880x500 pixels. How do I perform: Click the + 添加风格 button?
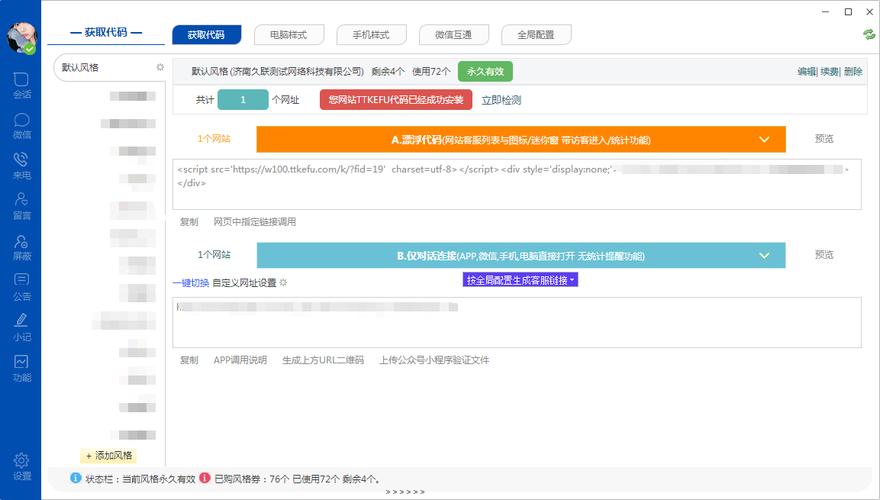coord(109,456)
